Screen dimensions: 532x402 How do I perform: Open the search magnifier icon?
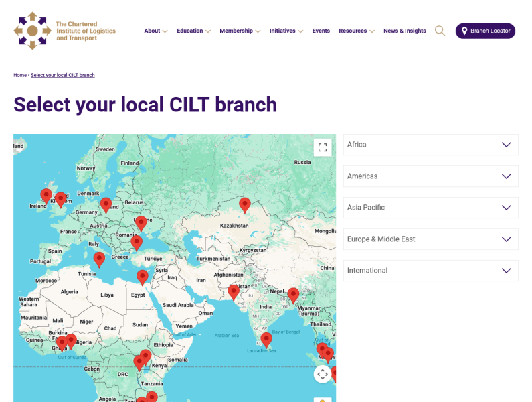point(440,31)
